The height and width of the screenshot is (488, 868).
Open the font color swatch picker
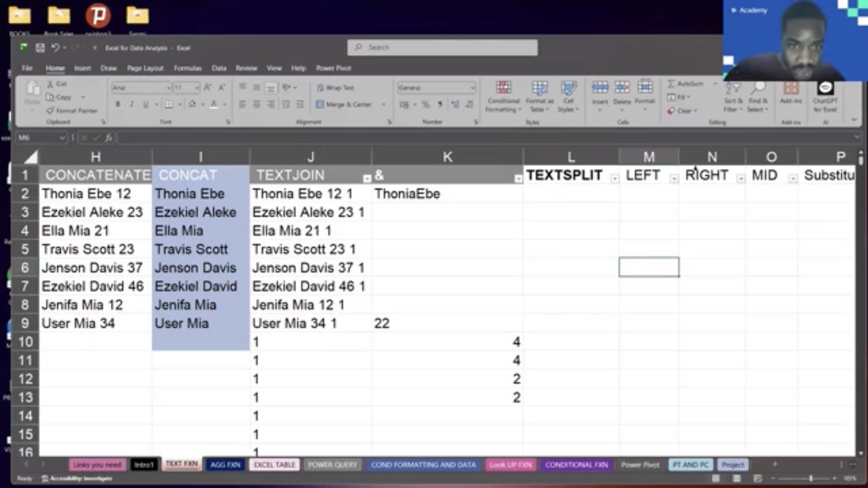[214, 103]
